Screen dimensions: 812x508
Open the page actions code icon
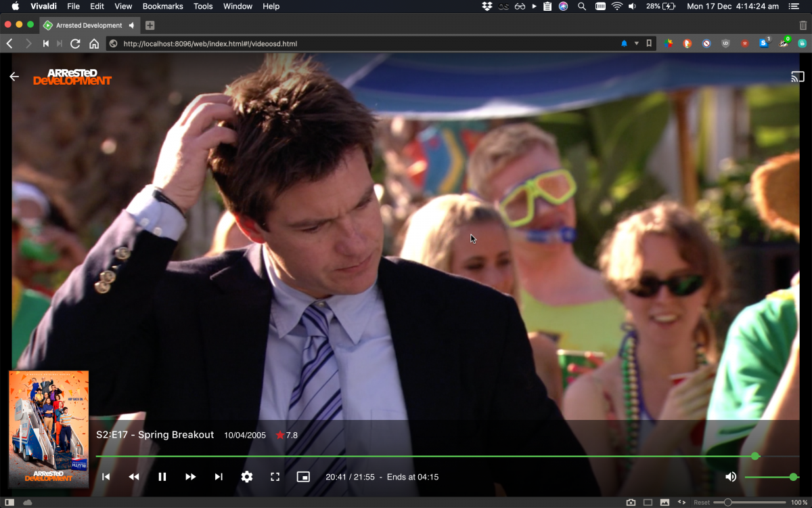[x=681, y=503]
